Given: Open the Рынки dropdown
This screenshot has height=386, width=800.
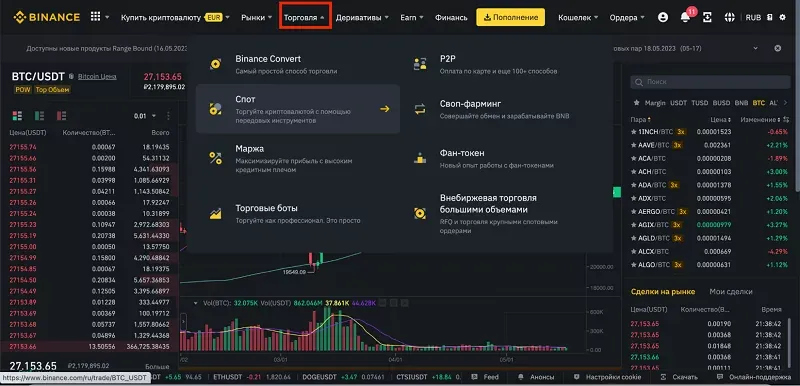Looking at the screenshot, I should click(257, 17).
